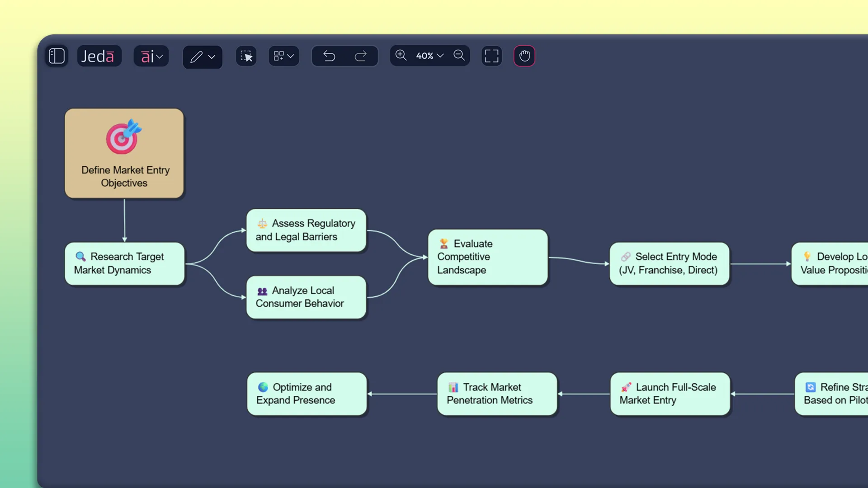Enter fullscreen view mode
The width and height of the screenshot is (868, 488).
pyautogui.click(x=491, y=56)
